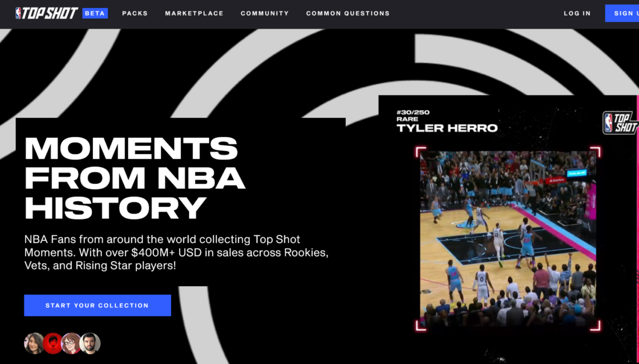Click the $400M+ USD sales description
The width and height of the screenshot is (639, 364).
tap(177, 252)
